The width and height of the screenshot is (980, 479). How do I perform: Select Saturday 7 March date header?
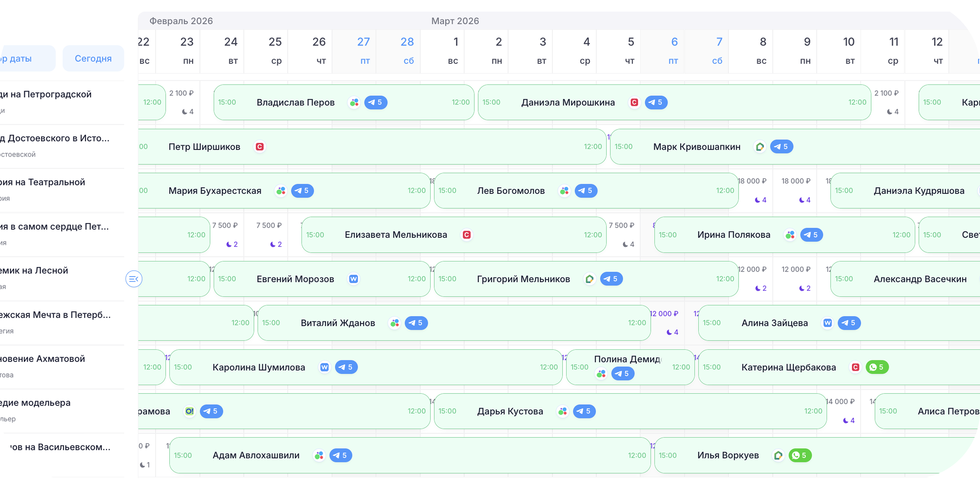point(718,51)
